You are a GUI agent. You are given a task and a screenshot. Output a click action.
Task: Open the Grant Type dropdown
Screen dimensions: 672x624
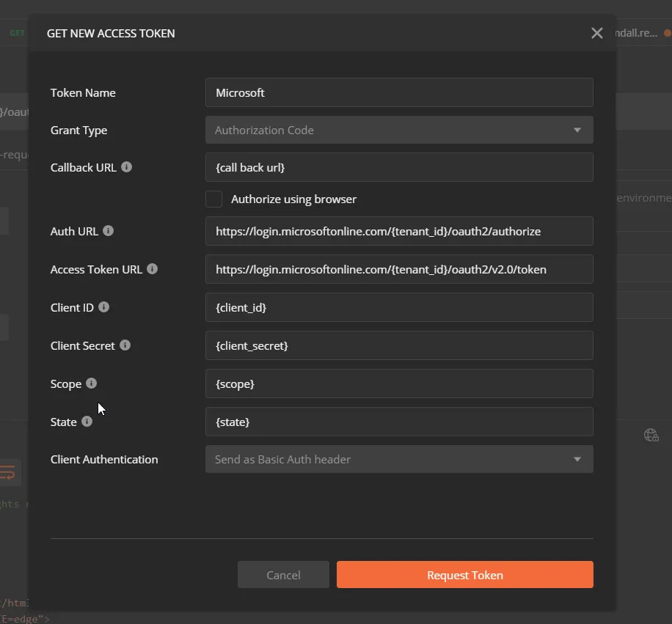(399, 131)
